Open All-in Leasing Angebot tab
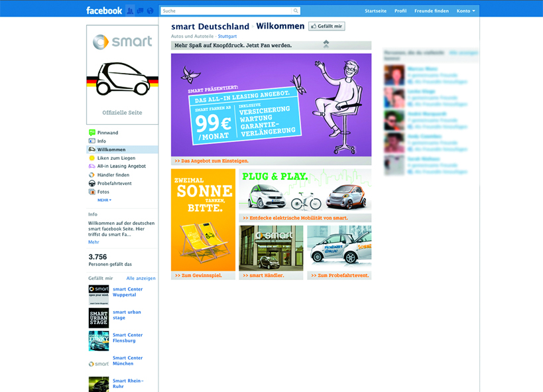543x392 pixels. 121,166
